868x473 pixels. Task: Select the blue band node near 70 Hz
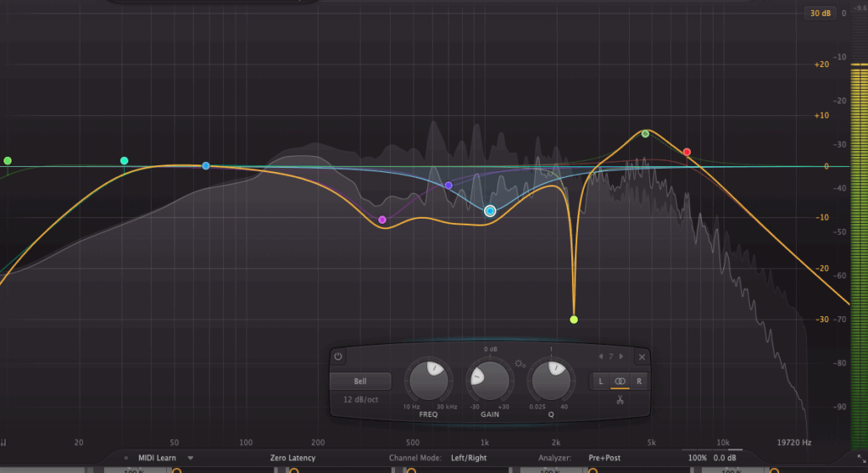pyautogui.click(x=205, y=165)
